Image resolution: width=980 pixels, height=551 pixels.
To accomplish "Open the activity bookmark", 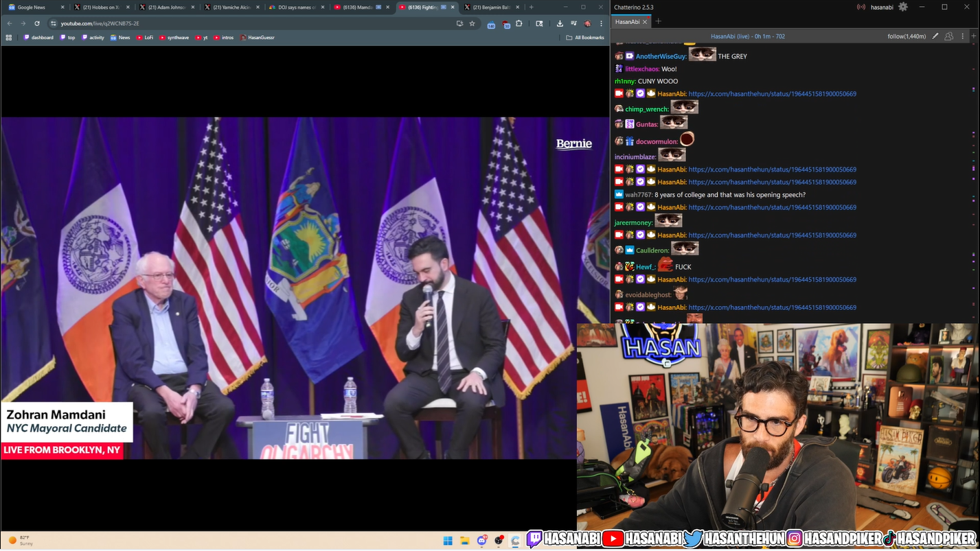I will (93, 38).
